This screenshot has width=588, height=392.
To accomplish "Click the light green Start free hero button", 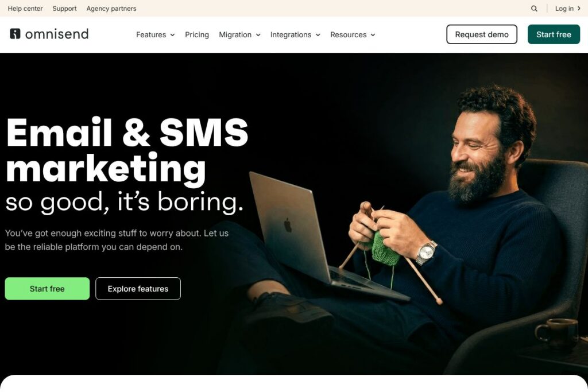I will (x=47, y=289).
